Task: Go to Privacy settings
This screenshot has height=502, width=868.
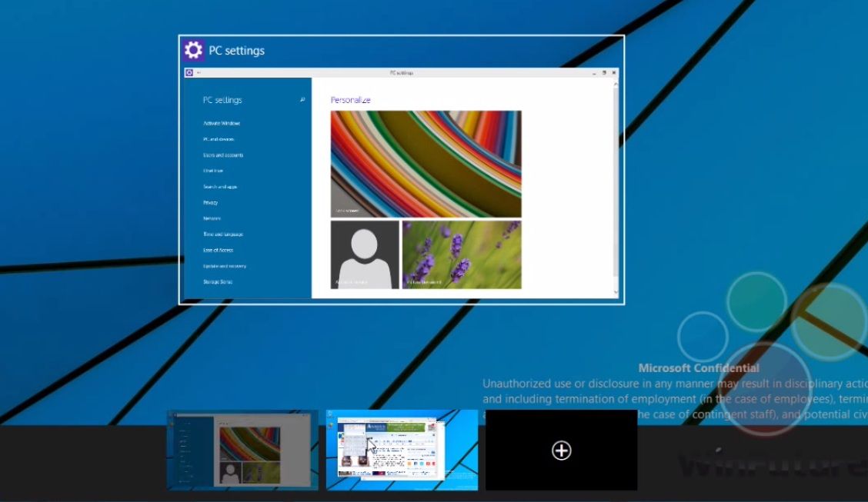Action: [211, 203]
